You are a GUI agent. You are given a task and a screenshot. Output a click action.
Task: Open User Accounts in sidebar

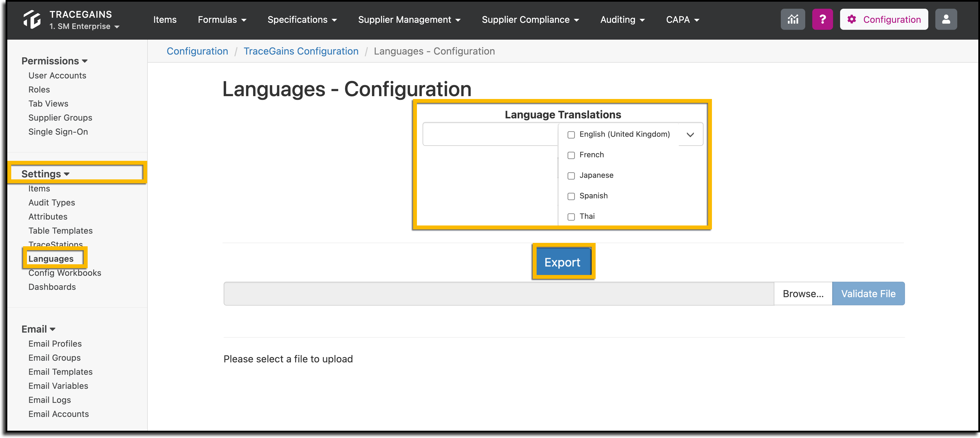(57, 75)
